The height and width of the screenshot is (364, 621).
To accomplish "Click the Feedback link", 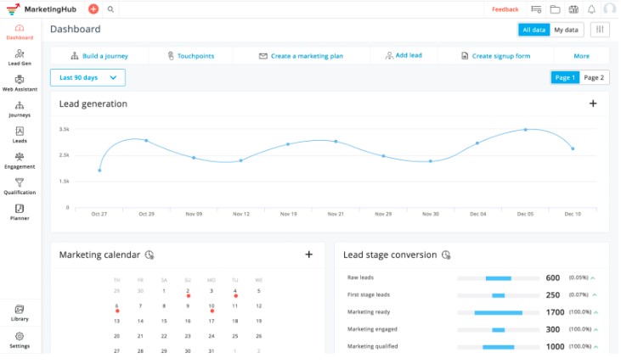I will pos(505,9).
